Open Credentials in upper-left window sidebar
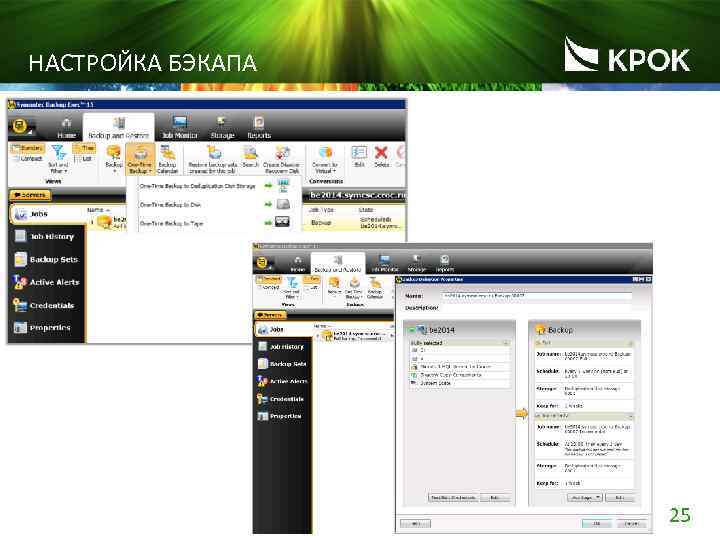Screen dimensions: 720x540 tap(46, 305)
